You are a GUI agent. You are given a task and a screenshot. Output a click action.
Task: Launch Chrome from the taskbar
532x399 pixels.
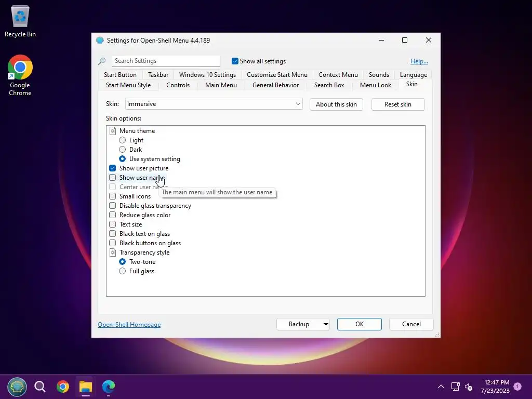[63, 387]
